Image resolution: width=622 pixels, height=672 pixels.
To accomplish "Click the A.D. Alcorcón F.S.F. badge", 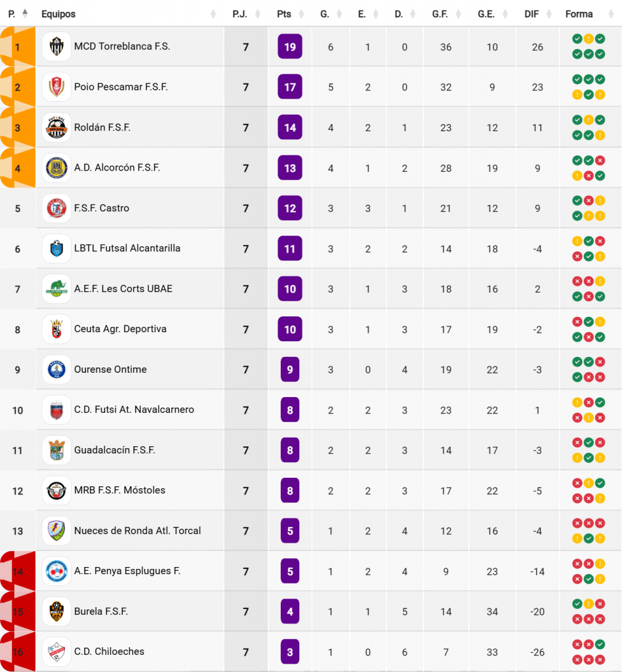I will point(56,168).
